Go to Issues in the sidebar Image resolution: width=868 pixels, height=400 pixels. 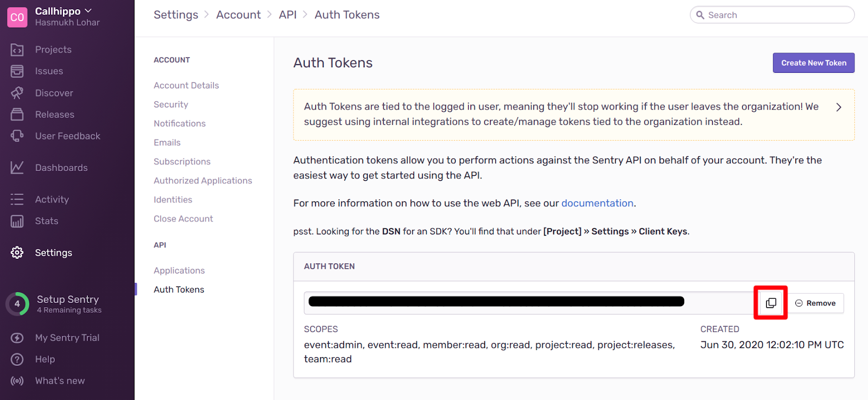pos(49,71)
